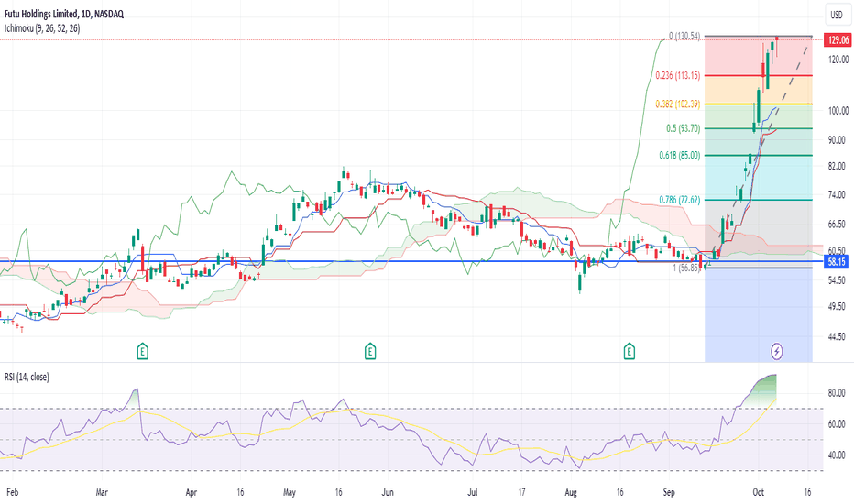
Task: Click the Jun label on the time axis
Action: [388, 492]
